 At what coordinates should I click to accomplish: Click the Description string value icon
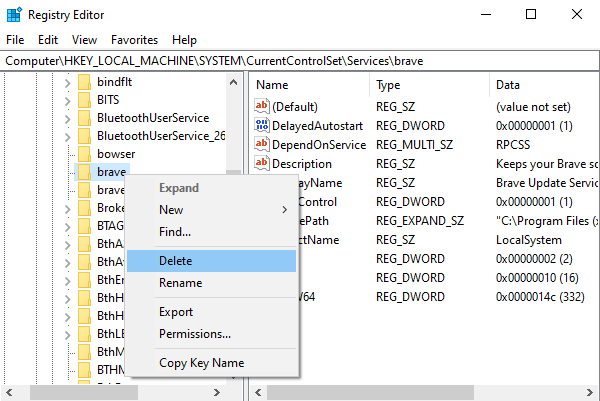point(263,164)
